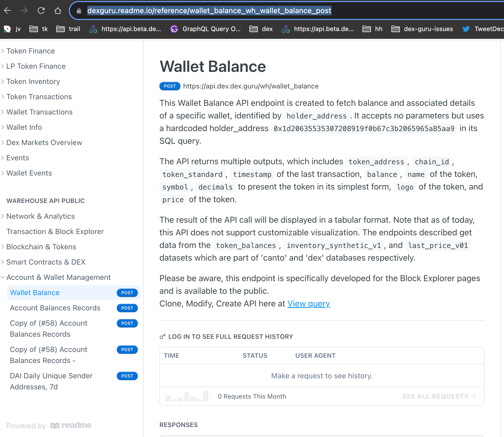Click the address bar URL field
The height and width of the screenshot is (437, 504).
[209, 11]
